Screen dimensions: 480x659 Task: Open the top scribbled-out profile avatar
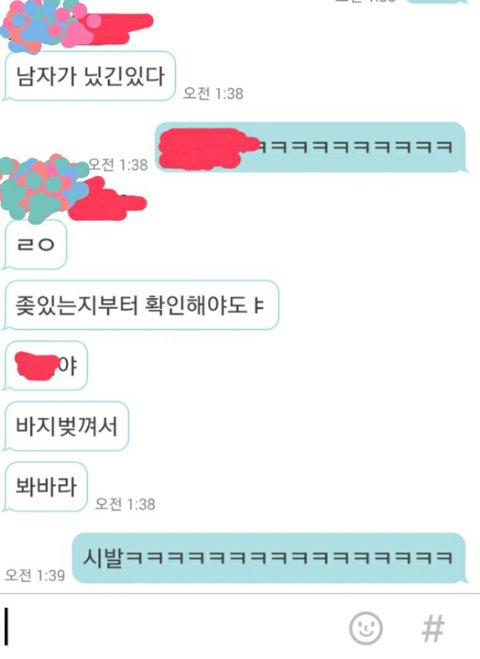42,26
